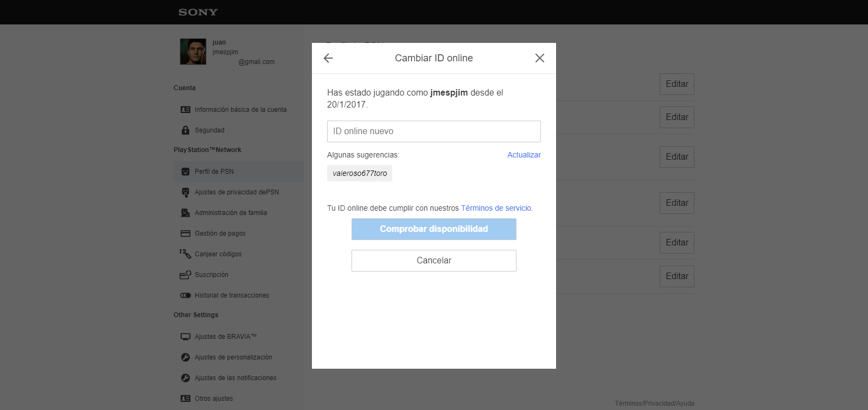868x410 pixels.
Task: Refresh suggestions with the Actualizar link
Action: tap(524, 155)
